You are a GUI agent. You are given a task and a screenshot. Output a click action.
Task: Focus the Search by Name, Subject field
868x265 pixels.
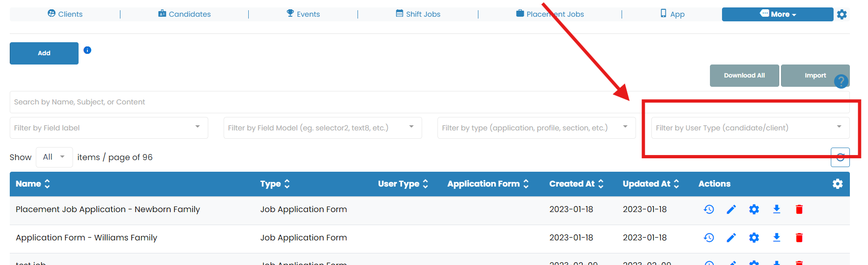click(325, 102)
